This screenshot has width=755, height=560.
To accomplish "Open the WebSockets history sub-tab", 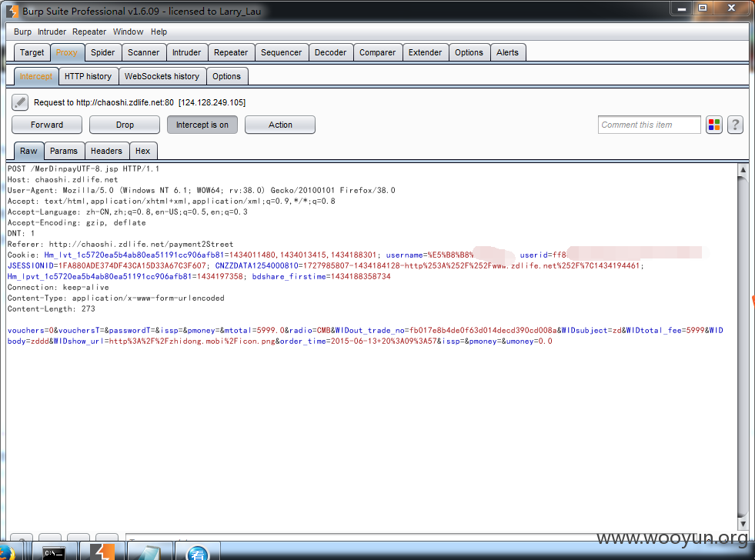I will click(162, 76).
